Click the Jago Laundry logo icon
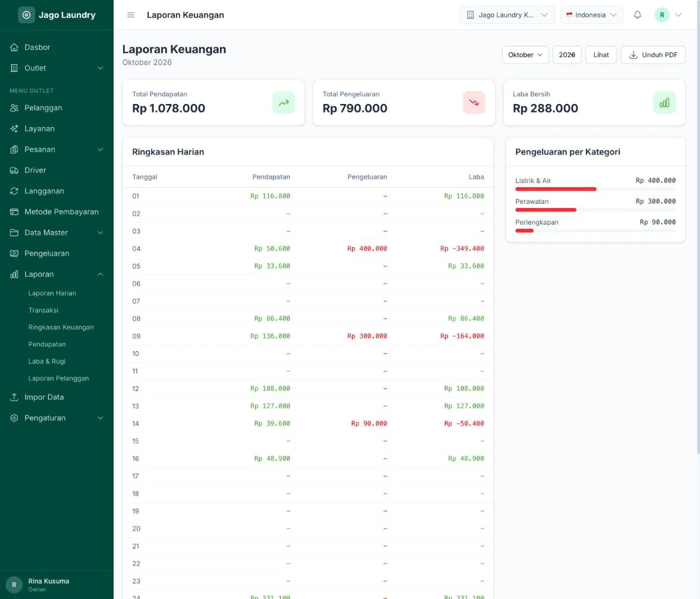 [26, 15]
